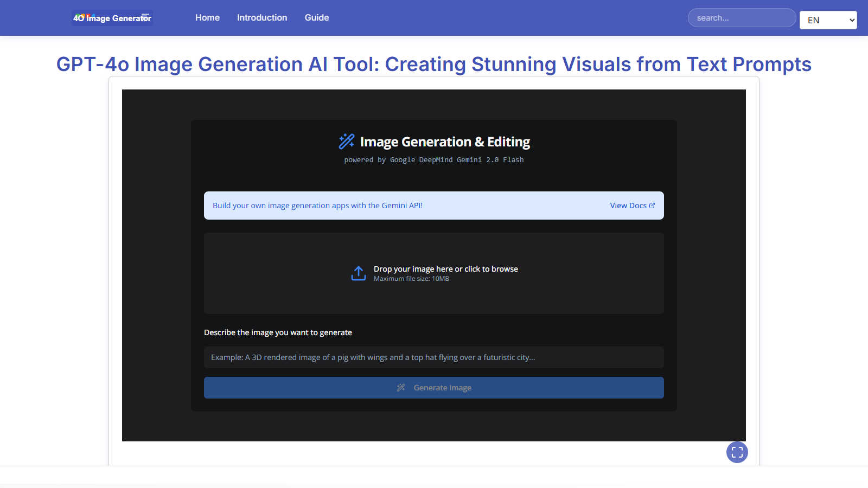Click the magic wand icon by the heading

pyautogui.click(x=347, y=142)
